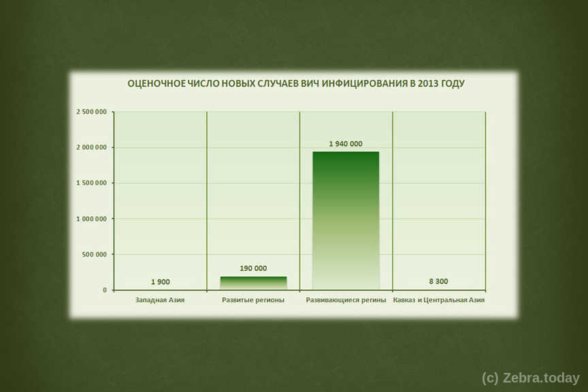Click the Развитые регионы axis label
This screenshot has height=392, width=588.
253,300
